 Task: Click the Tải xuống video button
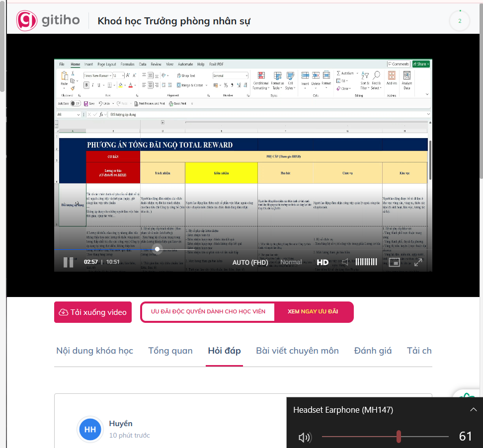pos(93,312)
